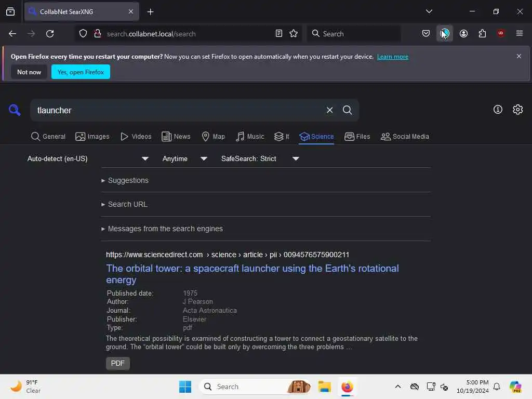Open tracking protection shield icon

(x=83, y=34)
